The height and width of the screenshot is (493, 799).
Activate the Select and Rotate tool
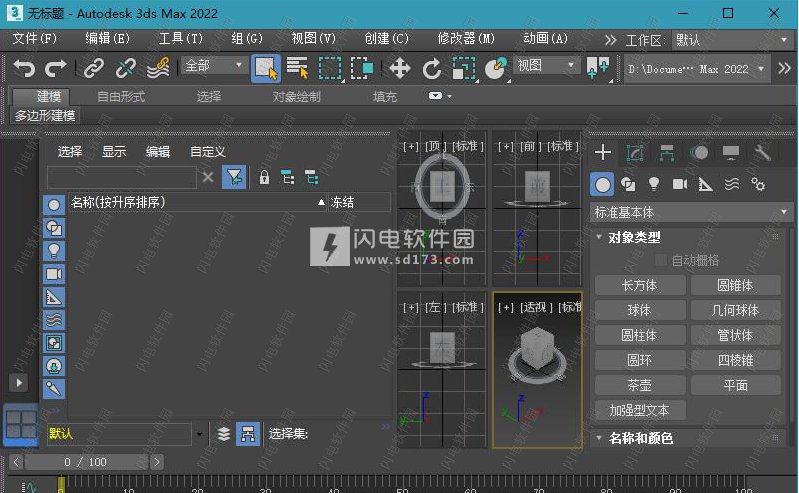click(x=432, y=68)
